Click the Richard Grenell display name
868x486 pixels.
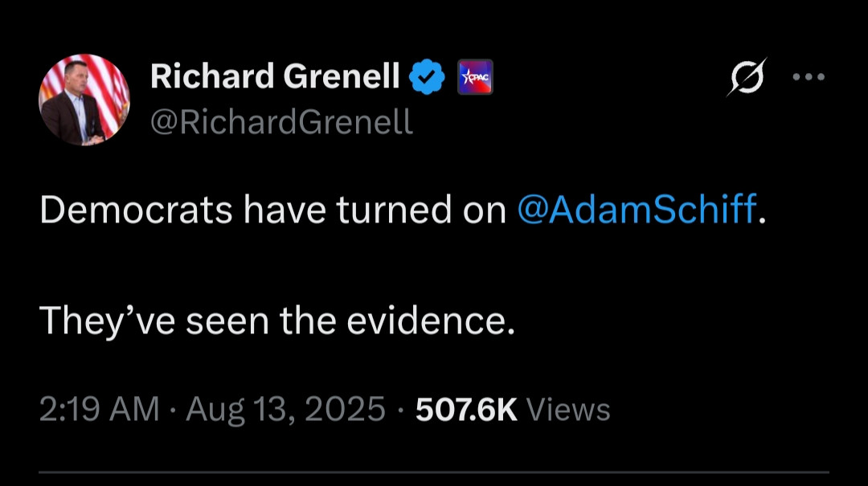[x=275, y=76]
